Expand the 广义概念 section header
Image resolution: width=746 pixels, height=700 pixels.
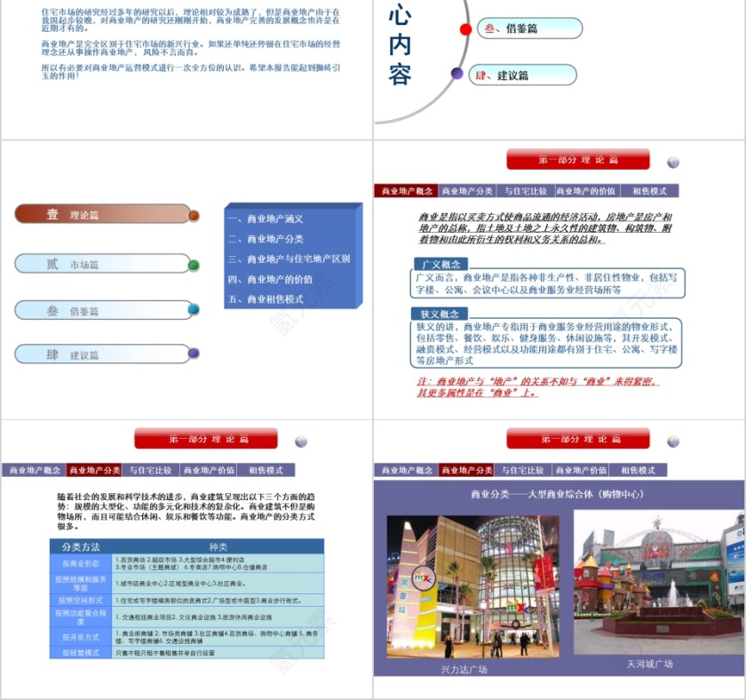439,263
